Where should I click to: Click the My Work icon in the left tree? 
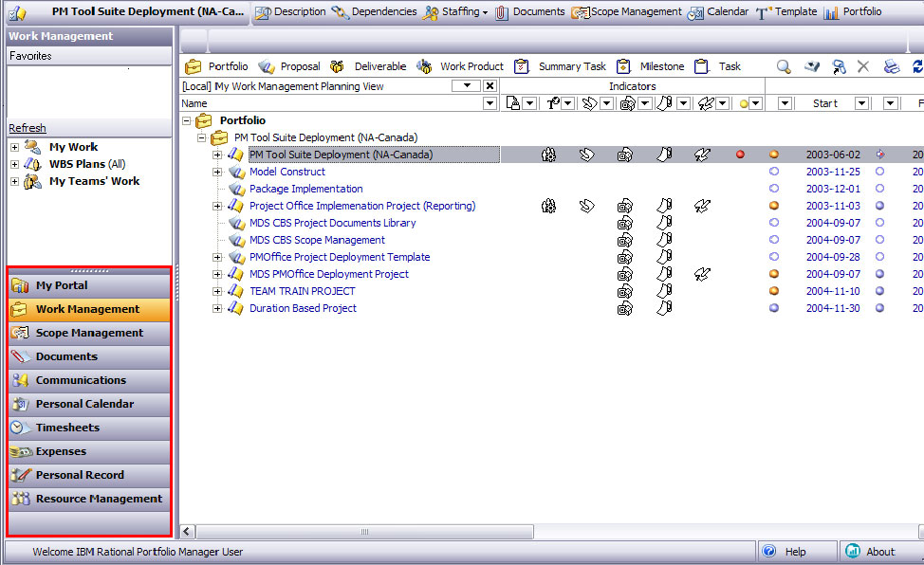(32, 147)
